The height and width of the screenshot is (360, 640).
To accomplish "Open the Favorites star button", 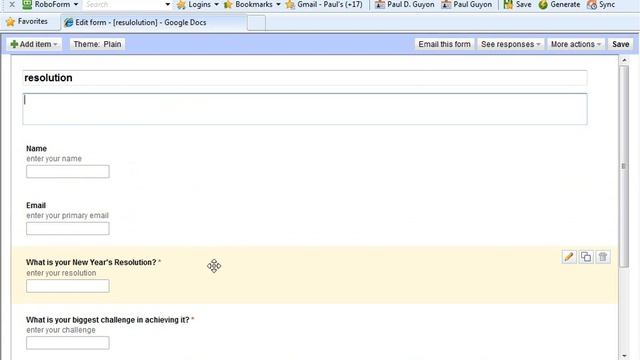I will click(x=27, y=22).
